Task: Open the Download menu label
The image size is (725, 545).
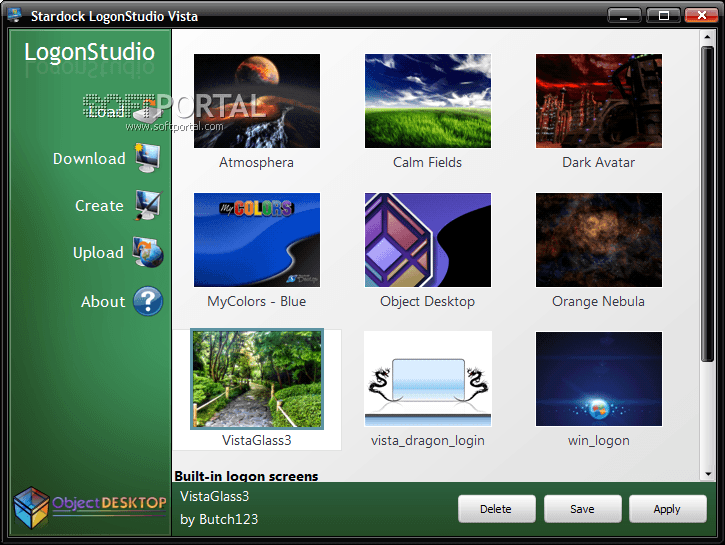Action: (89, 159)
